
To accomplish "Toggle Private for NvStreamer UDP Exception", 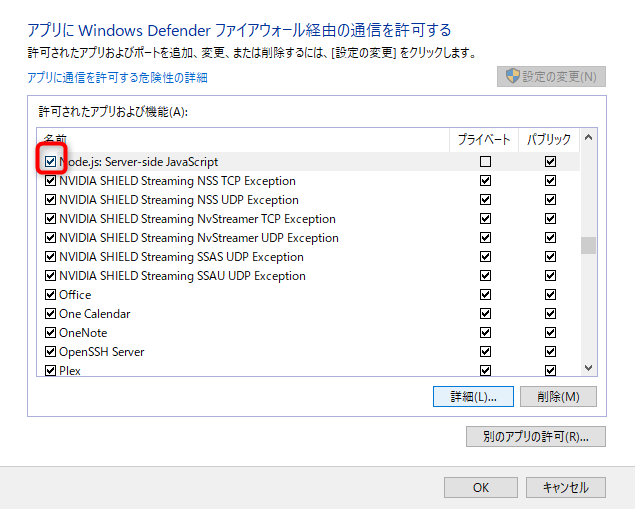I will pyautogui.click(x=485, y=238).
